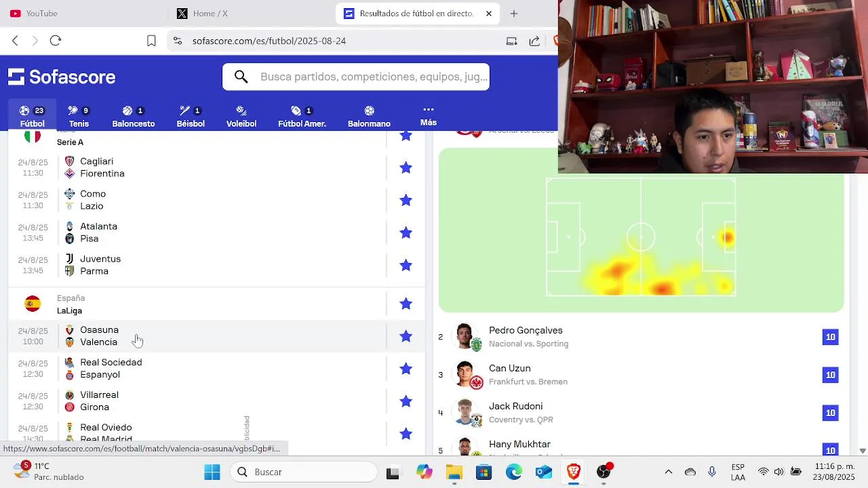Toggle favorite star for Juventus vs Parma
868x488 pixels.
tap(406, 265)
